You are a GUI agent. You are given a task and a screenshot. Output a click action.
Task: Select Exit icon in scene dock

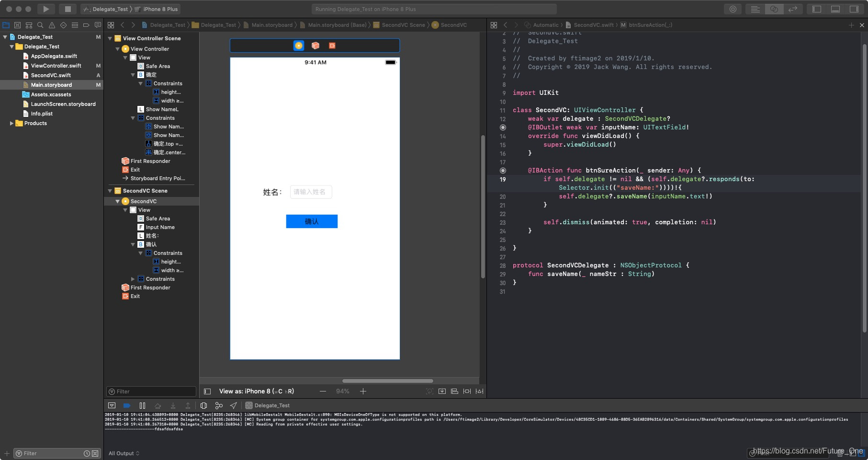pos(332,46)
